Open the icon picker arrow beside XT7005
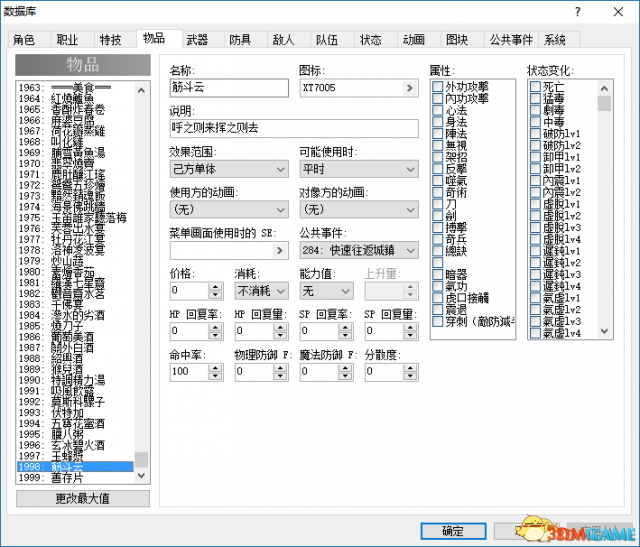This screenshot has width=640, height=547. [x=409, y=88]
